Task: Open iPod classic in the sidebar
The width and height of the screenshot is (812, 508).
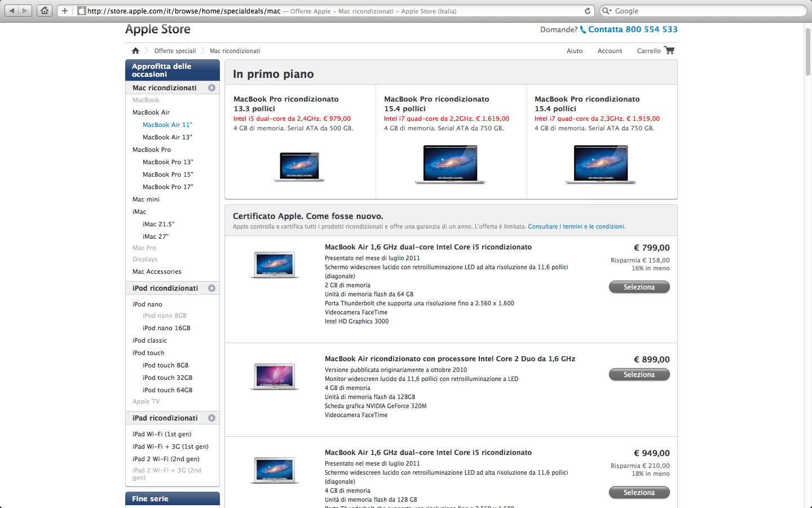Action: 149,340
